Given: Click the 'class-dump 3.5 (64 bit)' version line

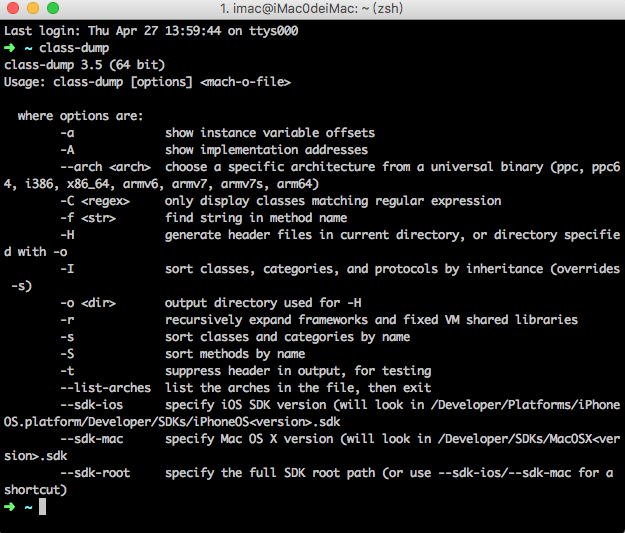Looking at the screenshot, I should 85,65.
